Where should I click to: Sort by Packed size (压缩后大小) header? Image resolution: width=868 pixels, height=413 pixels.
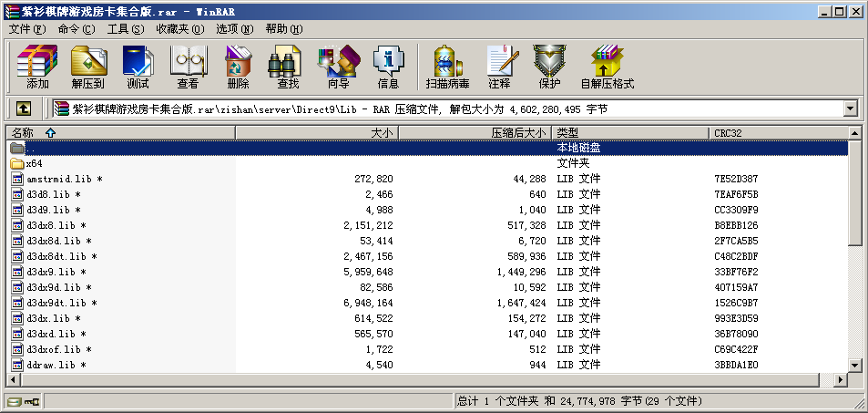click(x=475, y=133)
